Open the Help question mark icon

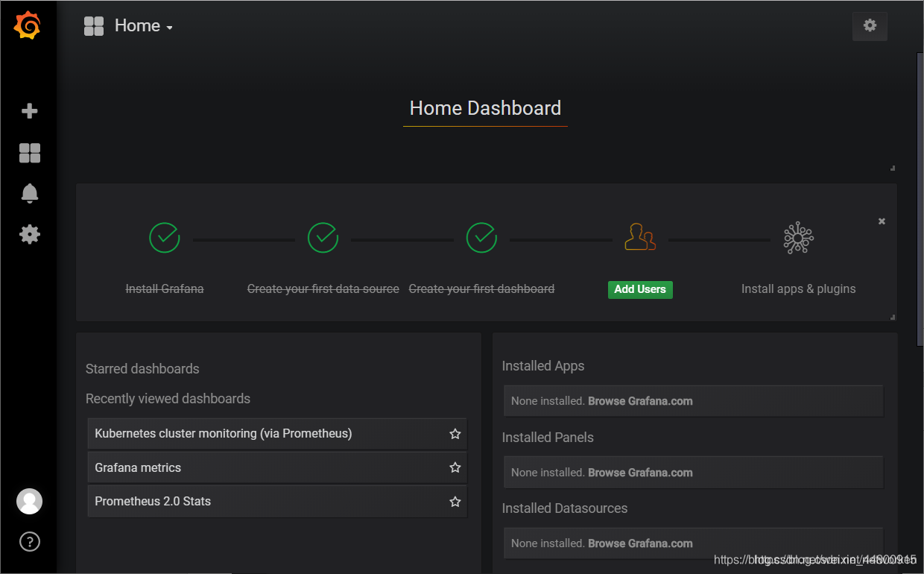(29, 542)
